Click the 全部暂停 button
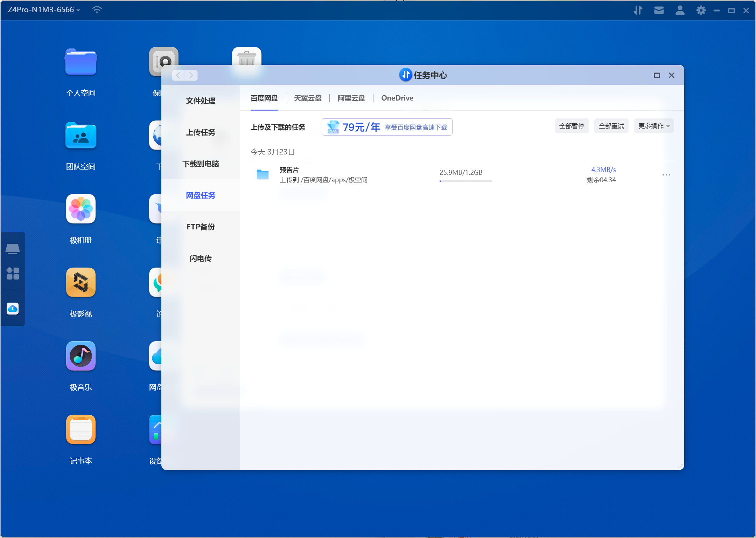The image size is (756, 538). pos(572,126)
